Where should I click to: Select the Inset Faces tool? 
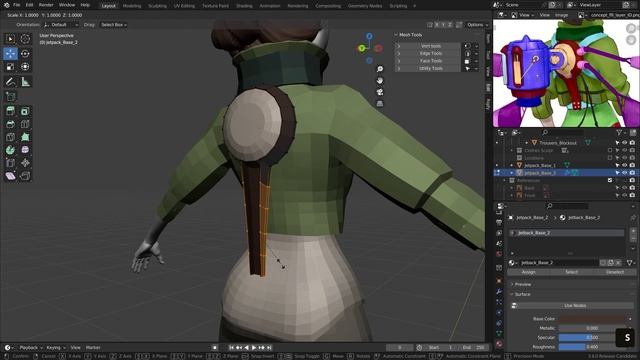tap(25, 111)
